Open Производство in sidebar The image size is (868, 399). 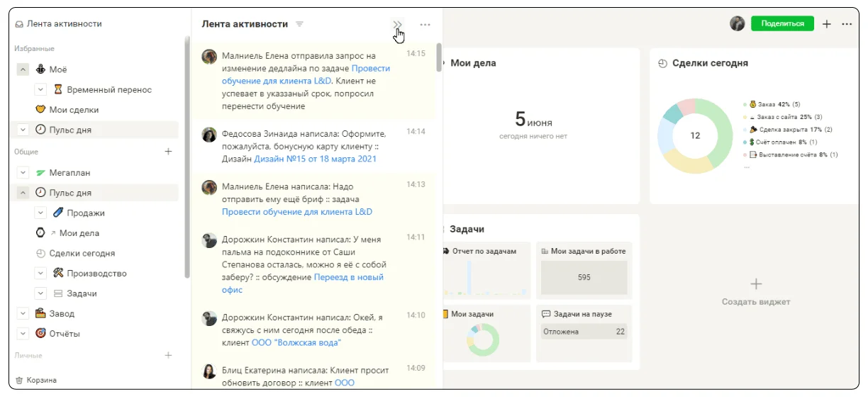97,273
